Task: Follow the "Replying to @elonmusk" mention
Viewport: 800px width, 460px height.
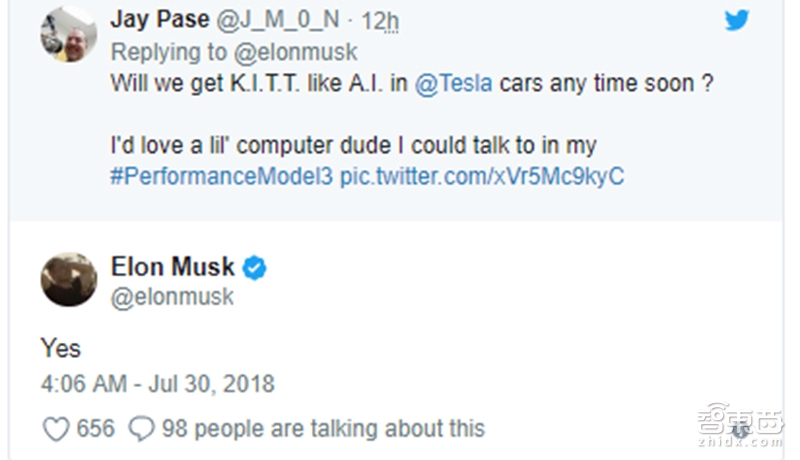Action: (x=296, y=51)
